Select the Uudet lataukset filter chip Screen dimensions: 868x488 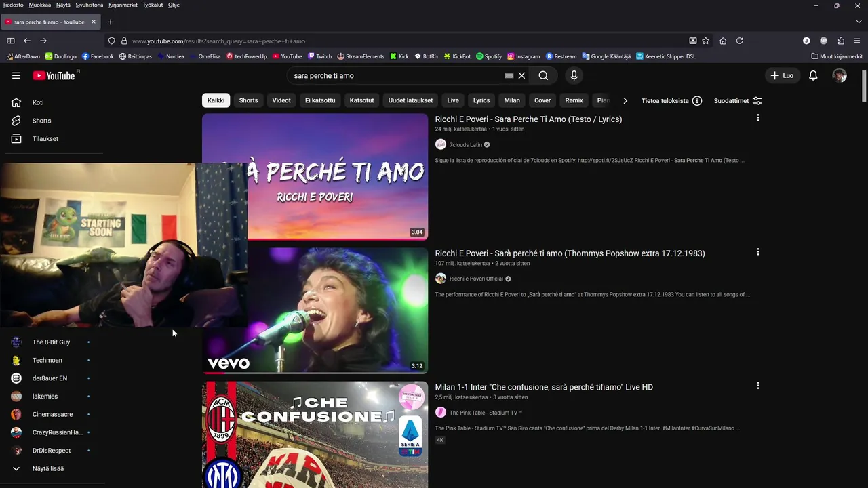[410, 100]
